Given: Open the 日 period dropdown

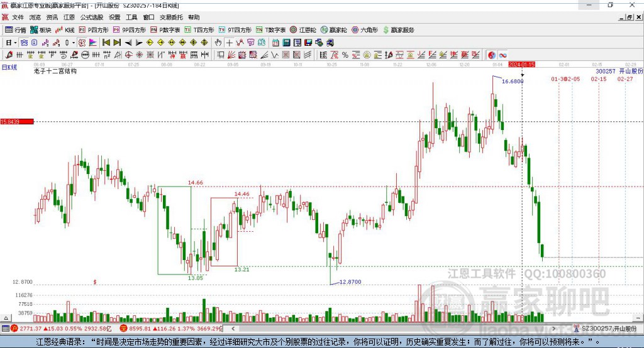Looking at the screenshot, I should click(x=11, y=42).
